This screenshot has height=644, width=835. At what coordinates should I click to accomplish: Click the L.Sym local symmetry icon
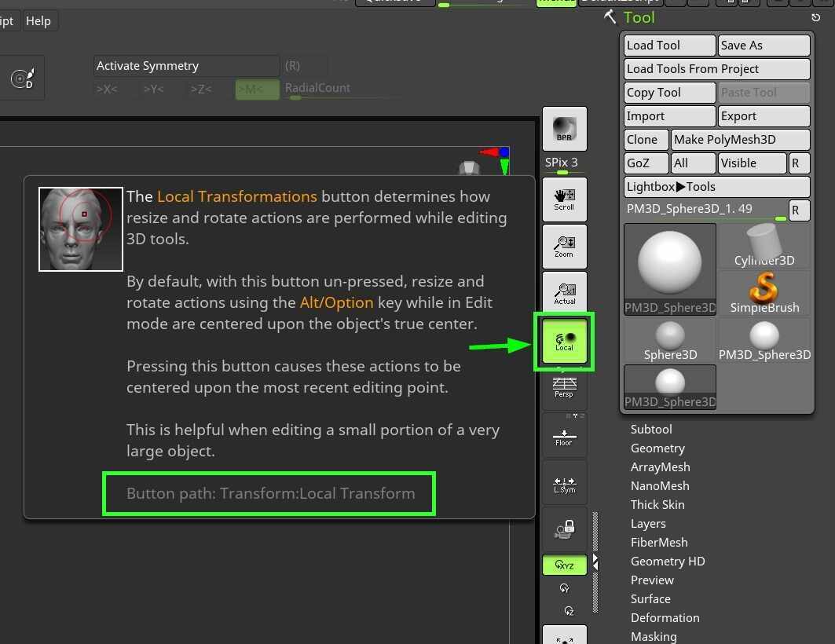564,483
